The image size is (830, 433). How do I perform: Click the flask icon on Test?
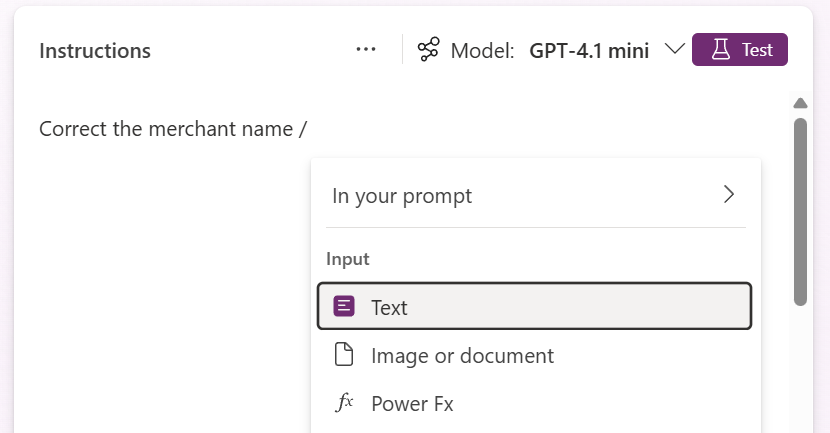pos(719,50)
